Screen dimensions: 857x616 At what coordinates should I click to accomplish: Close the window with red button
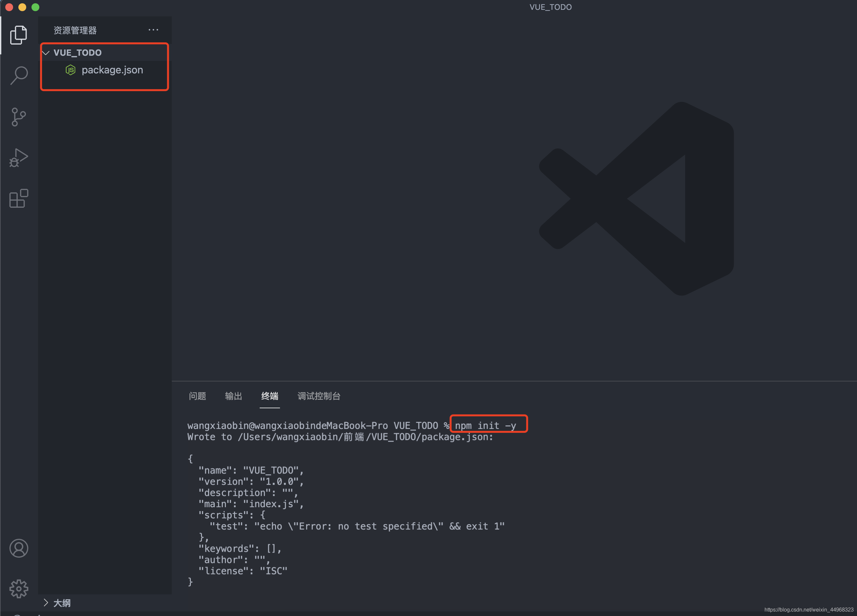pos(10,7)
